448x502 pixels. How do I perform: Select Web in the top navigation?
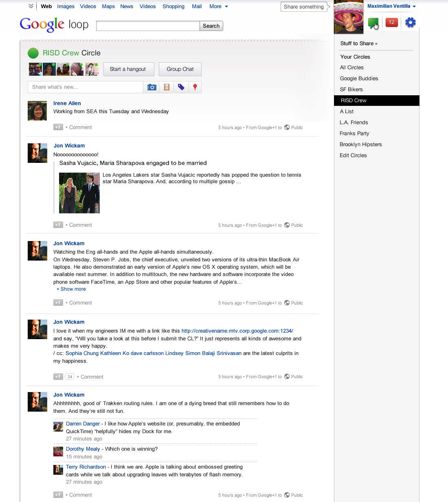point(46,7)
